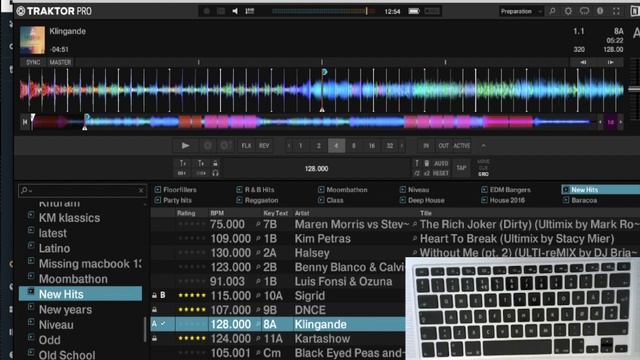Open the Floorfillers favorite playlist
This screenshot has height=360, width=640.
pyautogui.click(x=176, y=189)
